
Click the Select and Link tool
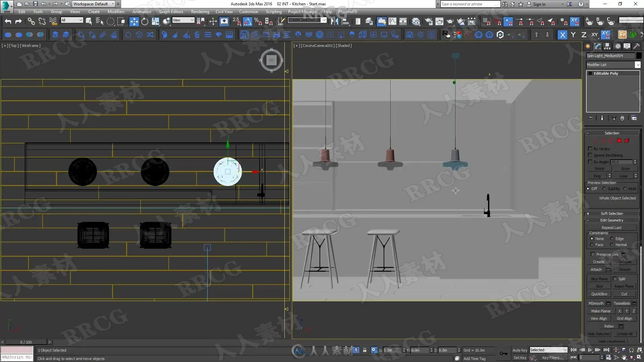(x=31, y=21)
